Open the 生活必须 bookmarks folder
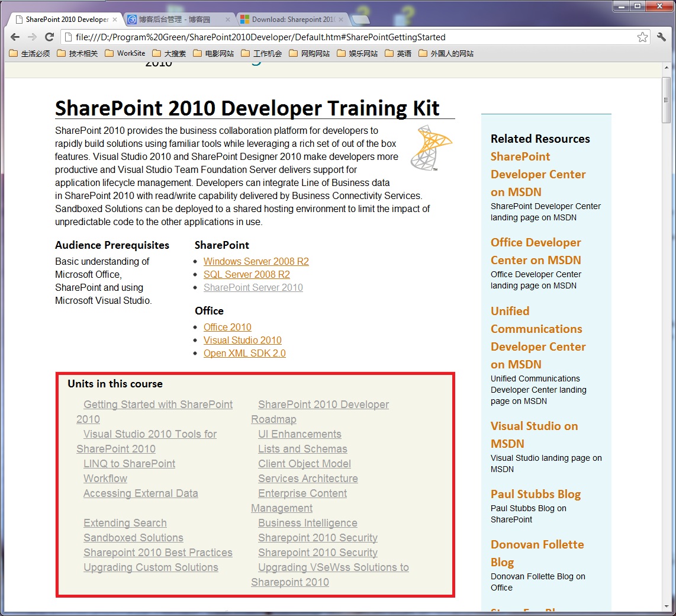This screenshot has height=616, width=676. [30, 53]
